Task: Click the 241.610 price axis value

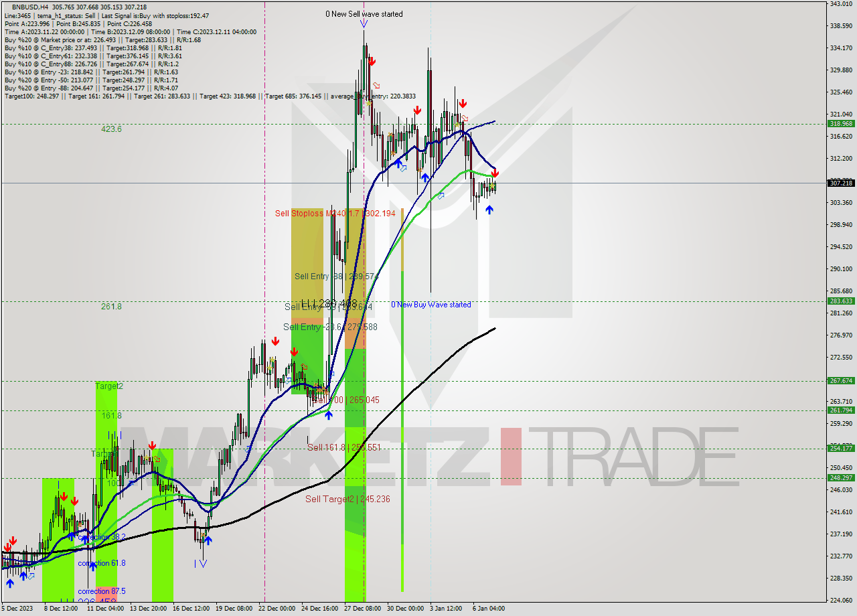Action: 841,512
